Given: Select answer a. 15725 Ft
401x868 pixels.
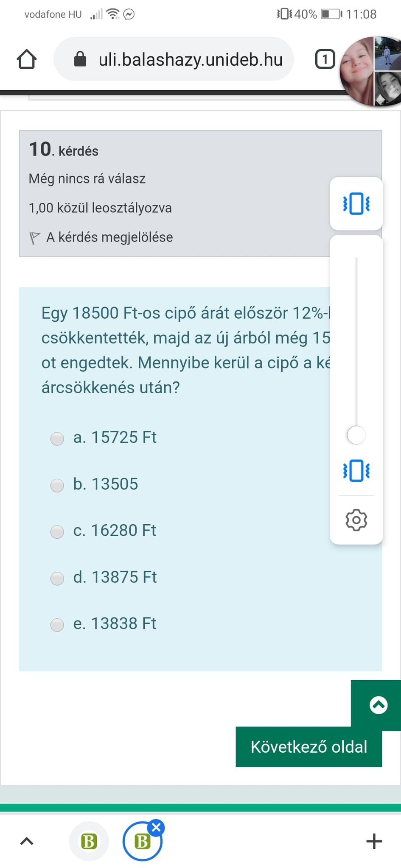Looking at the screenshot, I should click(57, 438).
